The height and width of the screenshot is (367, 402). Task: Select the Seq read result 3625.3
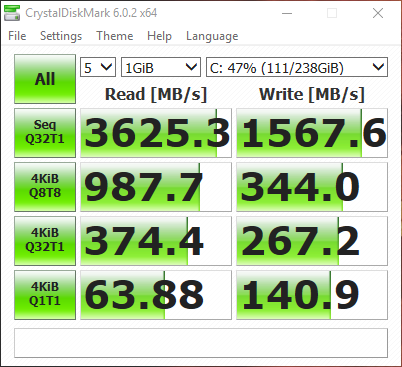[x=156, y=133]
